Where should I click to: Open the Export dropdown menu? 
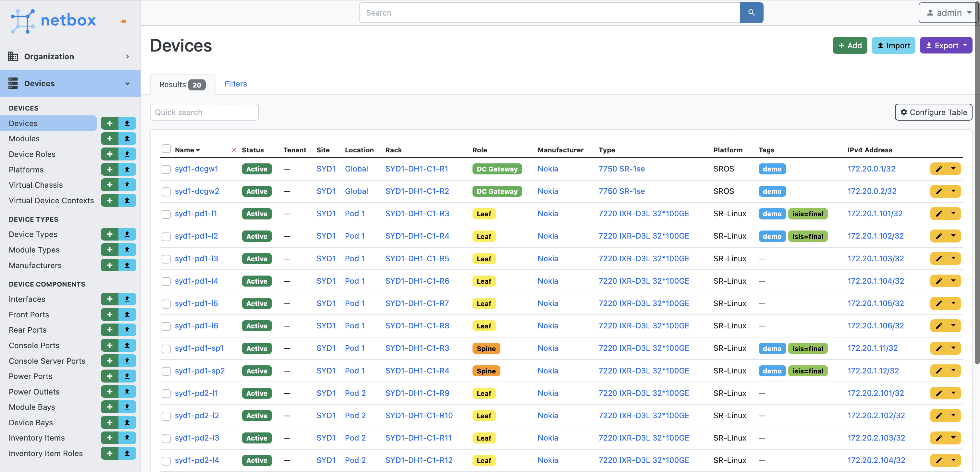(946, 45)
